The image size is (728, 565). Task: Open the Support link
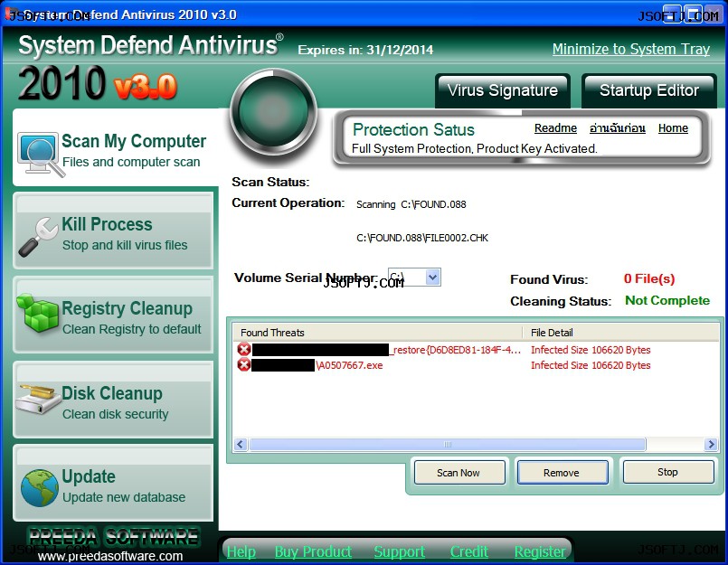(400, 551)
